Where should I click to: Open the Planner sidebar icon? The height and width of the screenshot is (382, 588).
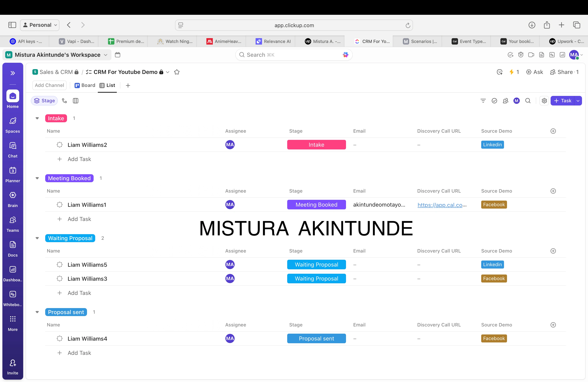[x=13, y=170]
